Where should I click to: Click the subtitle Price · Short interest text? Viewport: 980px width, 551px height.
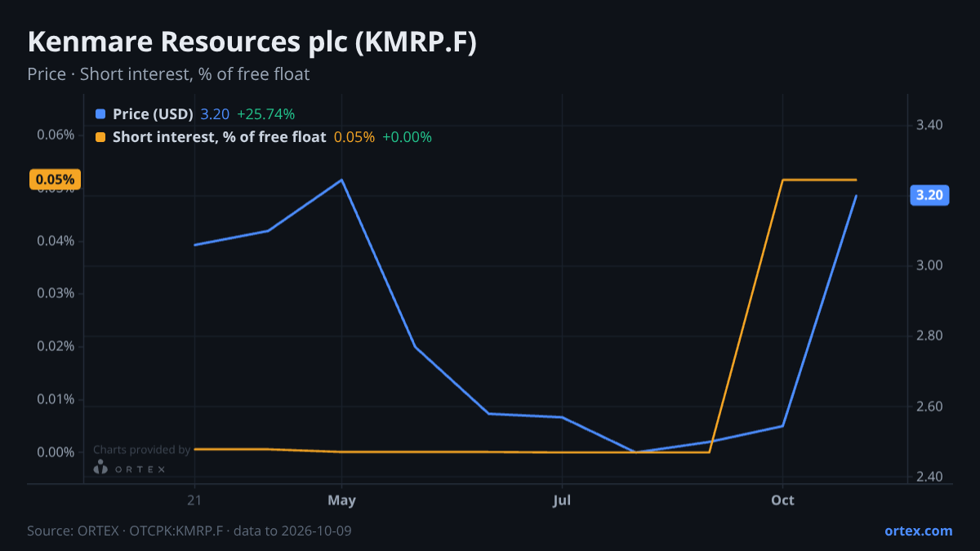coord(168,74)
